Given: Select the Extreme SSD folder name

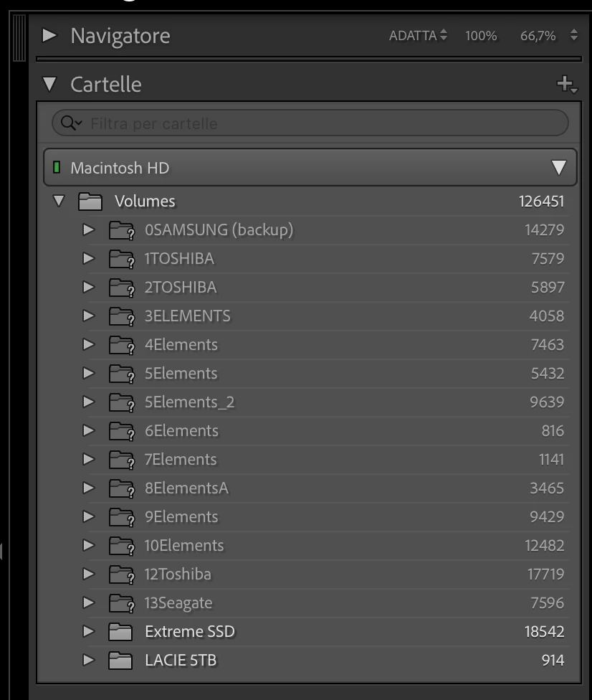Looking at the screenshot, I should 190,631.
